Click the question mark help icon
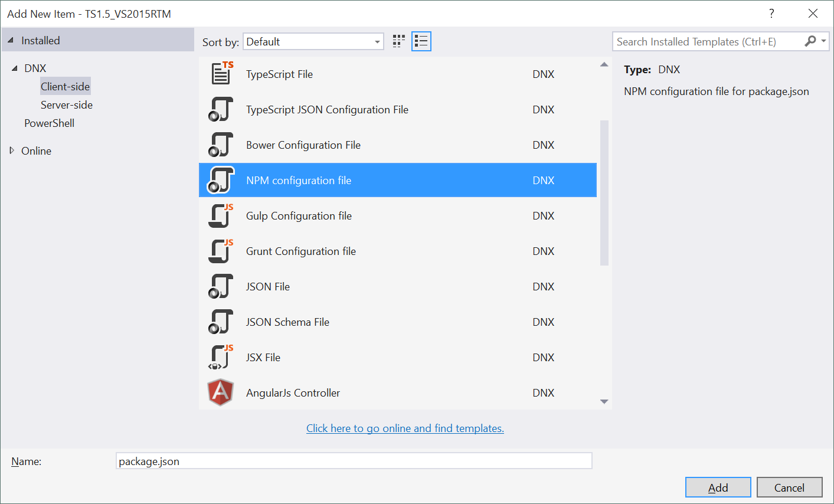The width and height of the screenshot is (834, 504). coord(771,14)
